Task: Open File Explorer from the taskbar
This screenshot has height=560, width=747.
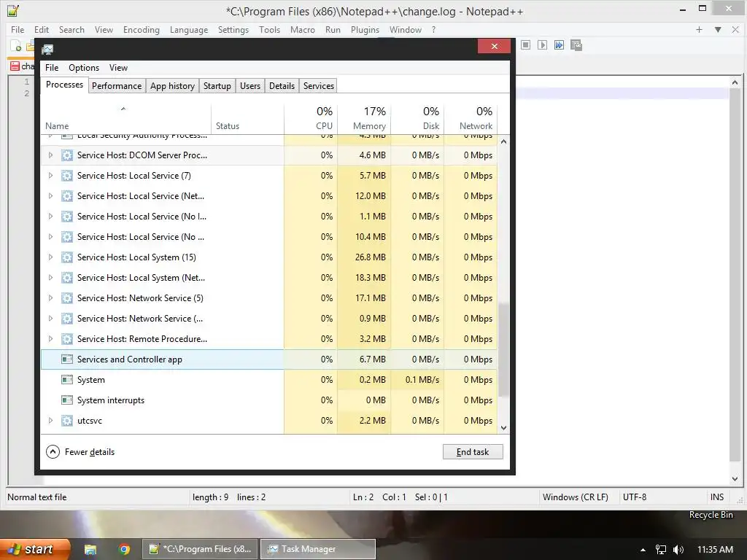Action: pos(90,550)
